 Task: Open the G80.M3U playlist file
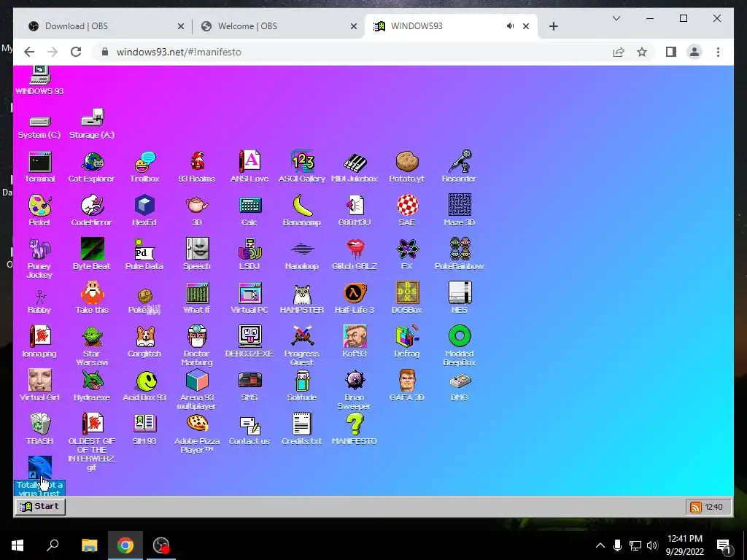coord(354,211)
